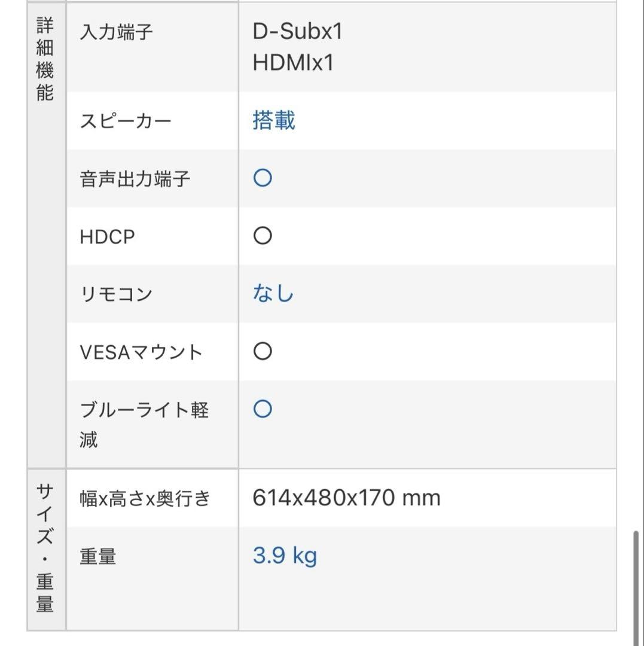The height and width of the screenshot is (646, 644).
Task: Click the ブルーライト軽減 row label
Action: pos(144,425)
